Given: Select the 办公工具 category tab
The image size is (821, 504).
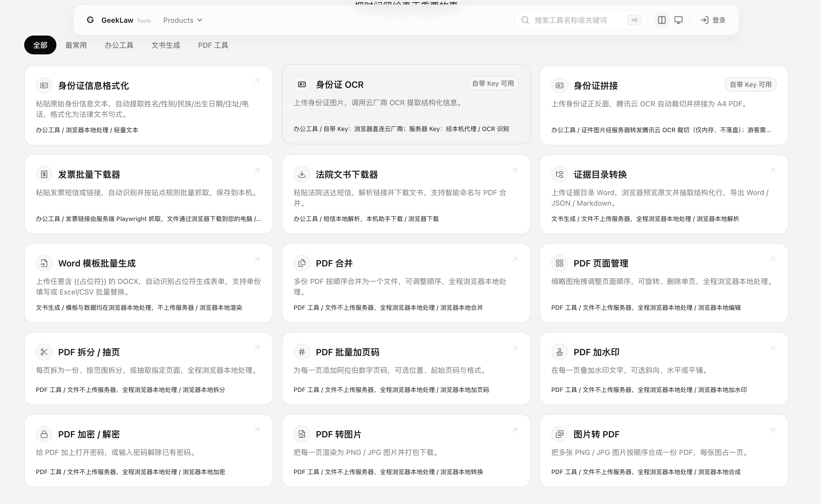Looking at the screenshot, I should 119,45.
